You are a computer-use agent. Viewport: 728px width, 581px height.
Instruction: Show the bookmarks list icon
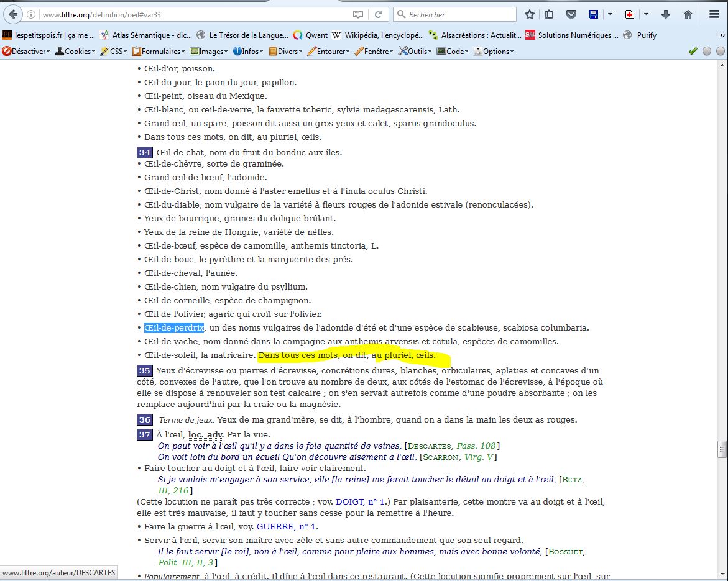click(x=549, y=14)
